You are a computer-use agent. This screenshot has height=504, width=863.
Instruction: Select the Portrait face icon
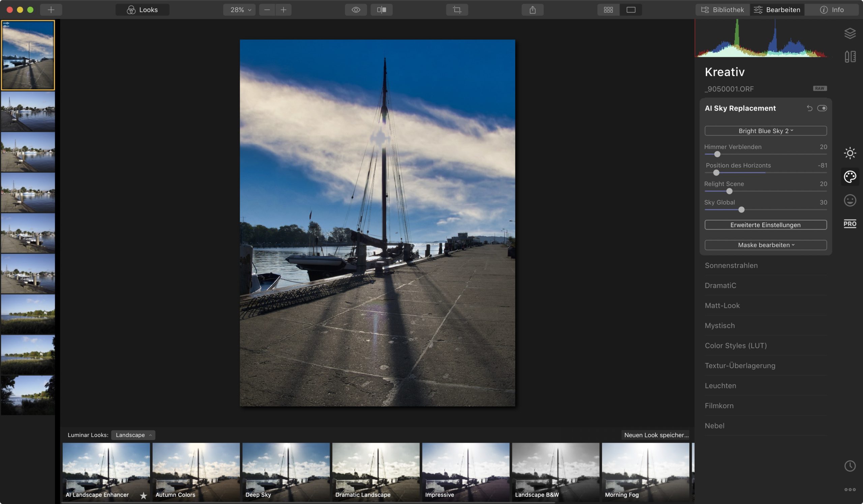coord(850,200)
